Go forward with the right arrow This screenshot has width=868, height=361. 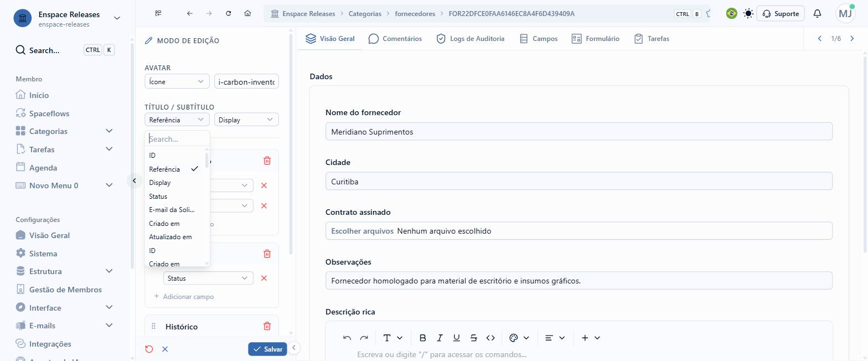click(209, 13)
